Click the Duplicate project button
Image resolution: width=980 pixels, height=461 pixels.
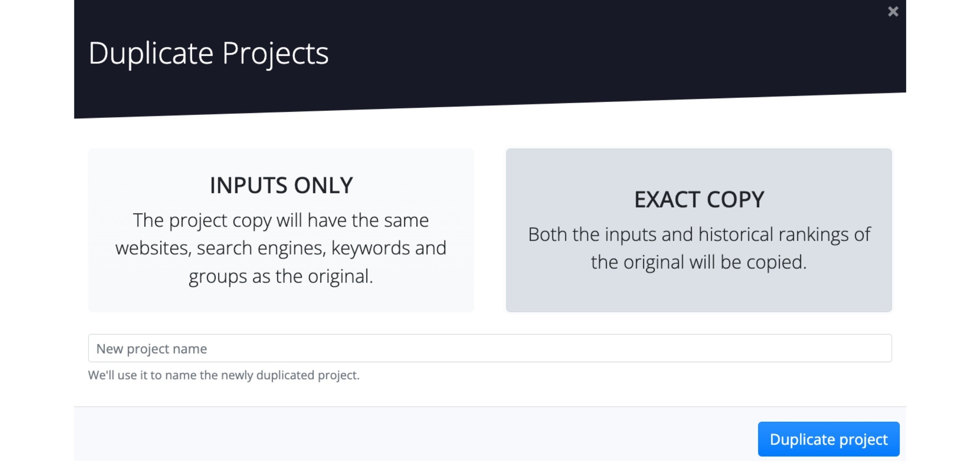[829, 439]
